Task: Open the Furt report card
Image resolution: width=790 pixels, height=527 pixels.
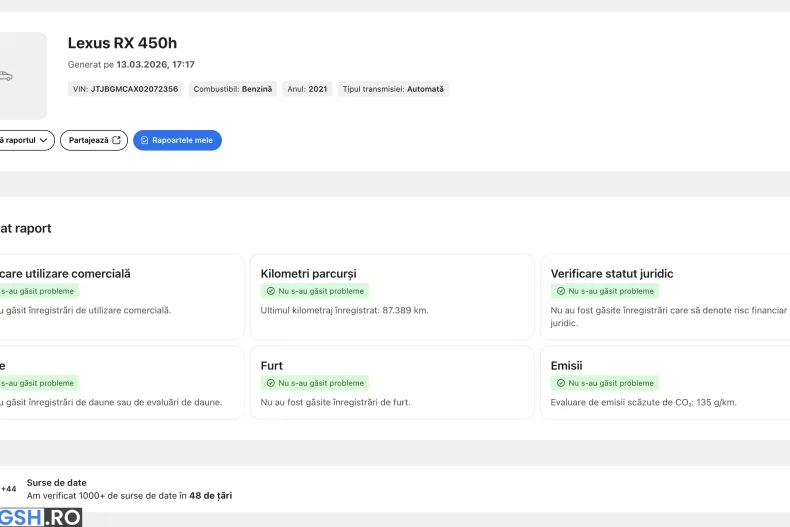Action: pos(389,383)
